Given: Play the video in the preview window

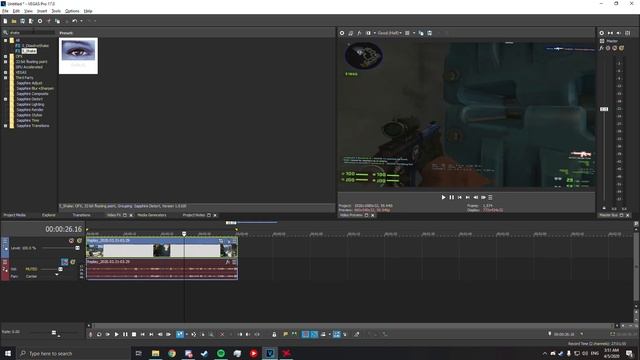Looking at the screenshot, I should click(444, 197).
